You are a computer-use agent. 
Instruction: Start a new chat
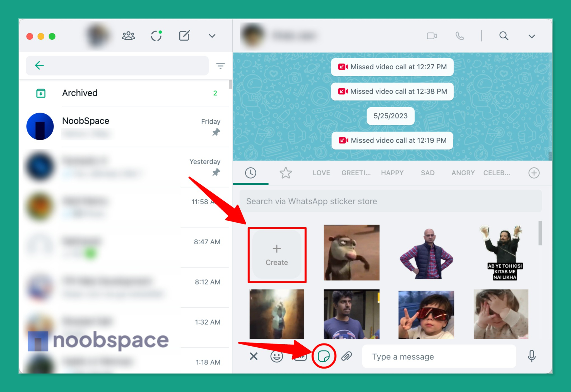tap(184, 36)
